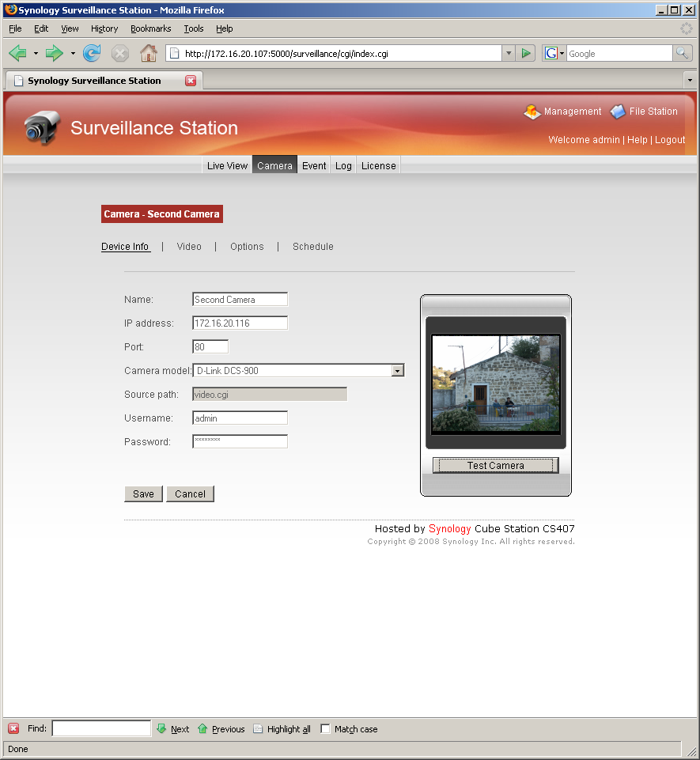Click the Test Camera button

point(495,465)
